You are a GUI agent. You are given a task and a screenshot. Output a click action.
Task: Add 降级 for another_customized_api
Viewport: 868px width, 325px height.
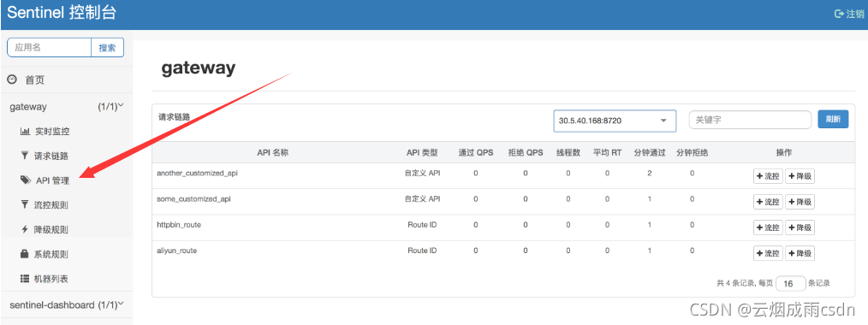tap(800, 176)
